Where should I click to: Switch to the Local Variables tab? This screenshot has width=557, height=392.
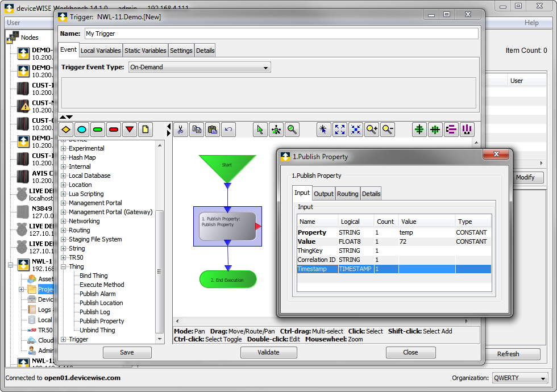[x=101, y=51]
